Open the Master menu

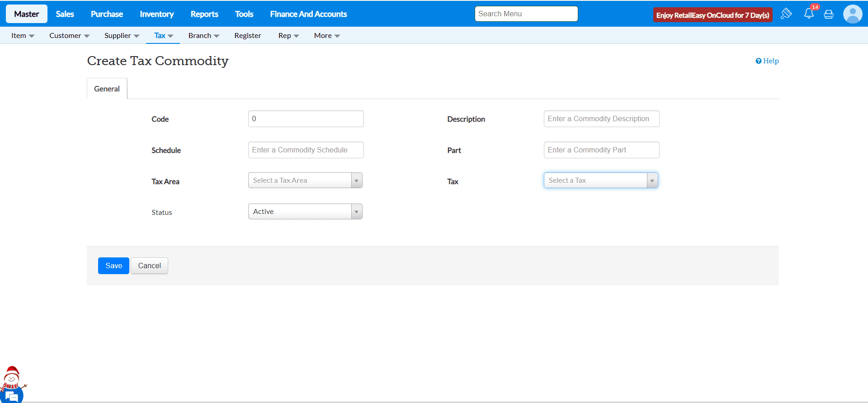click(27, 14)
